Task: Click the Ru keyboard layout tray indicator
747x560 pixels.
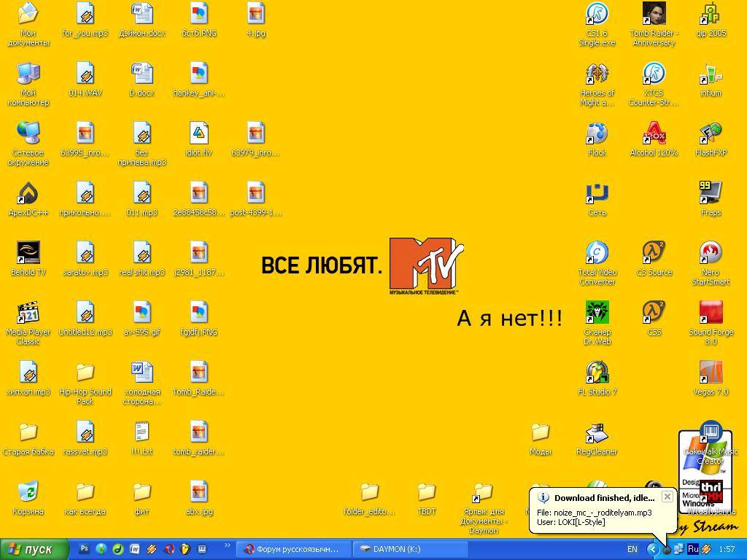Action: (x=693, y=549)
